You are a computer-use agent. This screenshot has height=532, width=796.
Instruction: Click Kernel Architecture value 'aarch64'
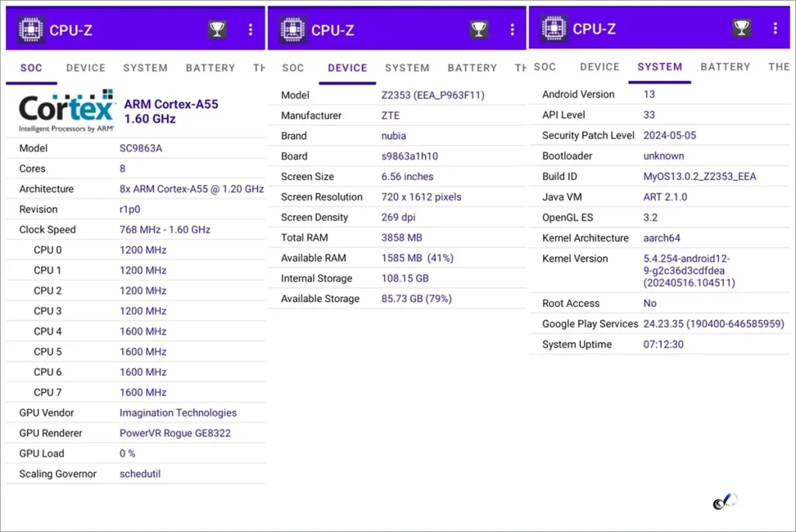662,238
